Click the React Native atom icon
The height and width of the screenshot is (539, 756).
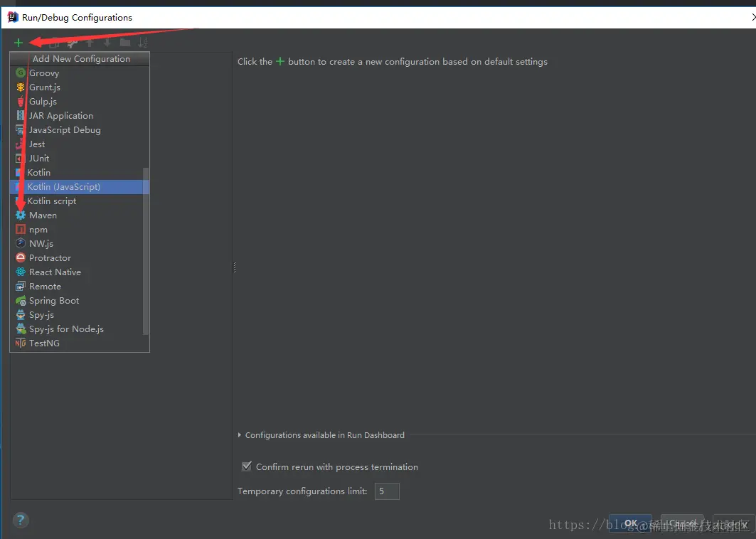pos(20,272)
